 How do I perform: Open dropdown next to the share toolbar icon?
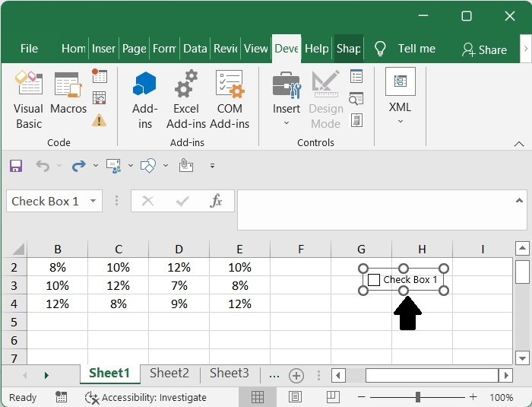(131, 165)
